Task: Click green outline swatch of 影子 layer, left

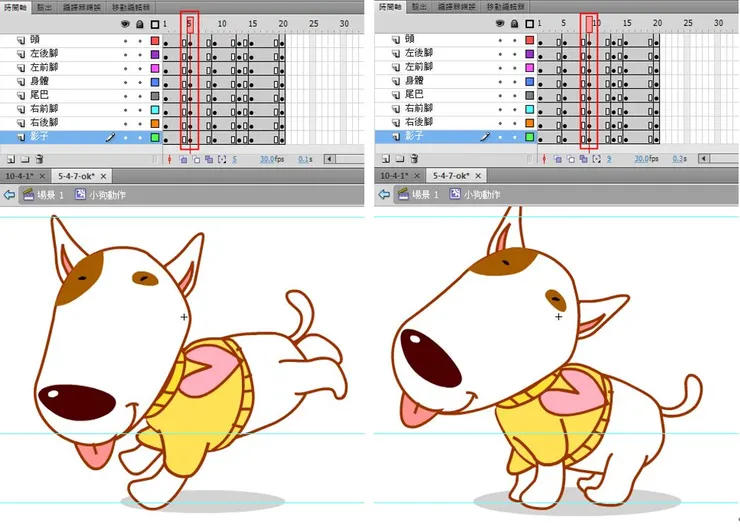Action: (155, 137)
